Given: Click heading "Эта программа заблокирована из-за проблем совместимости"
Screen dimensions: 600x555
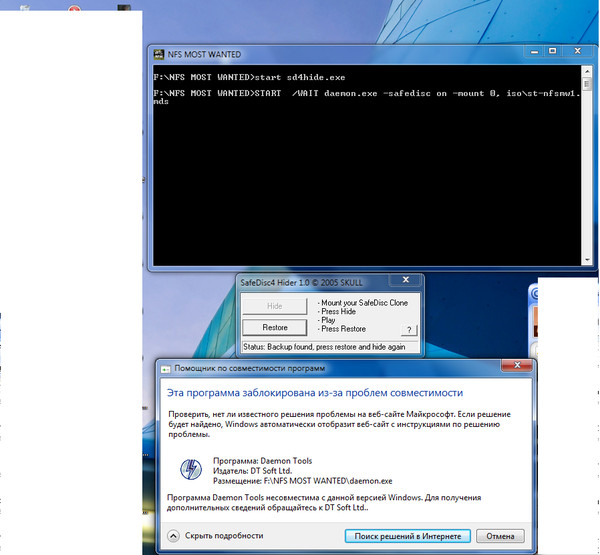Looking at the screenshot, I should pos(315,393).
